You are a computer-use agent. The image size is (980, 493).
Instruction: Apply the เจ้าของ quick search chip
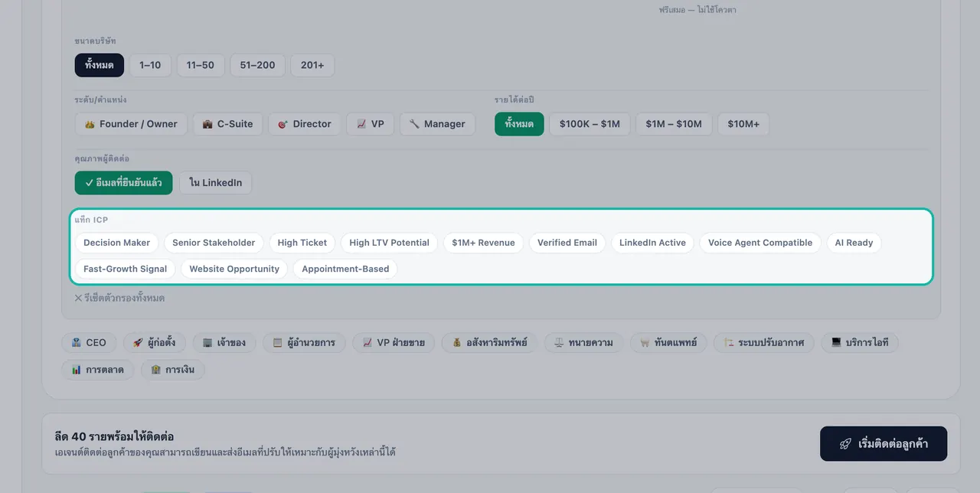224,342
